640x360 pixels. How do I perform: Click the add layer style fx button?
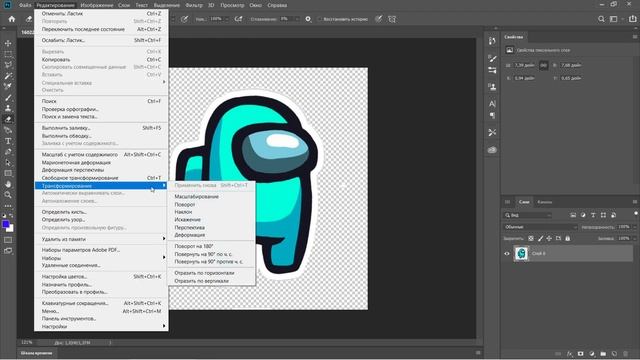pyautogui.click(x=569, y=354)
